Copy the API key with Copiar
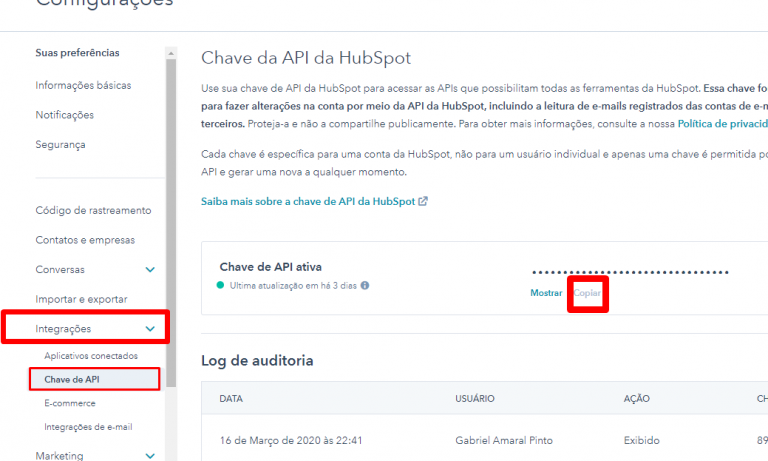The height and width of the screenshot is (461, 768). pos(587,293)
